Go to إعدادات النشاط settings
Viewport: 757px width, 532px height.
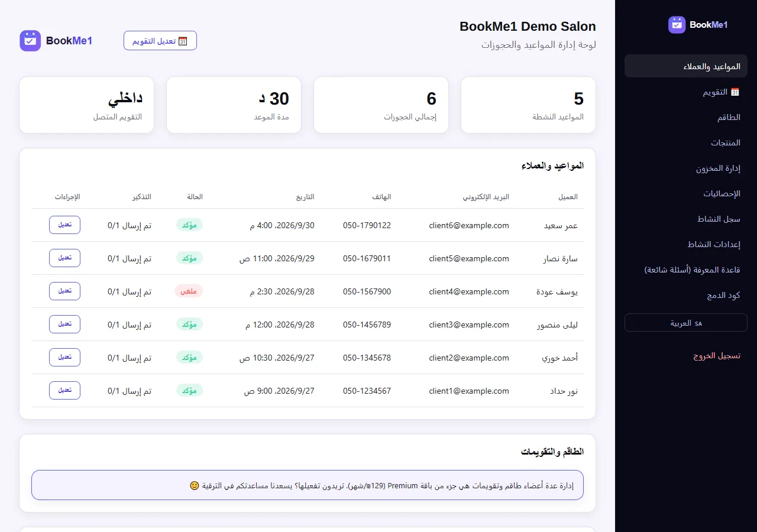(x=686, y=244)
